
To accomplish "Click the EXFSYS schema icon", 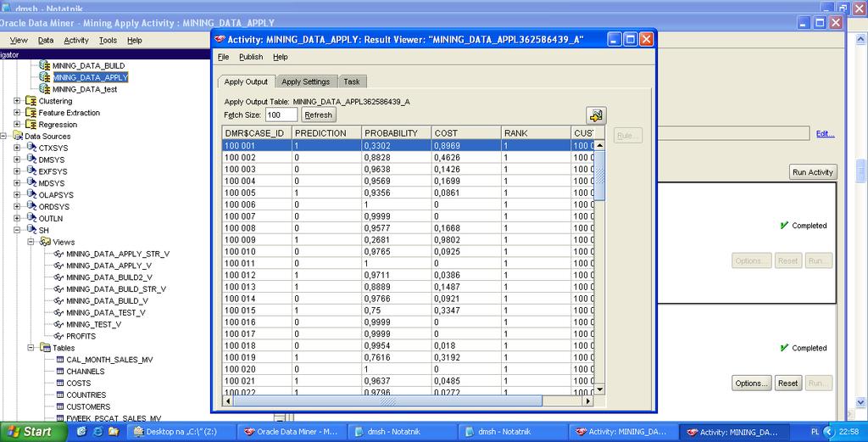I will [x=31, y=171].
